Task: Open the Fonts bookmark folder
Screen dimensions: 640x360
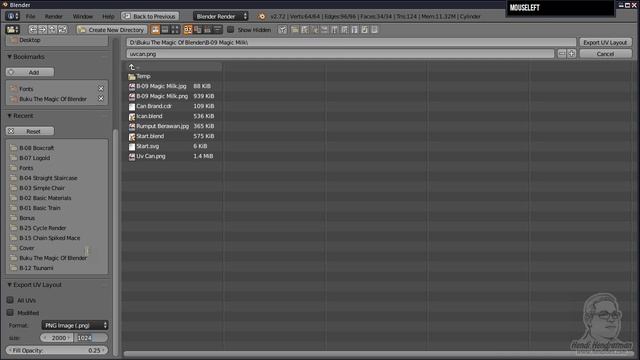Action: [26, 89]
